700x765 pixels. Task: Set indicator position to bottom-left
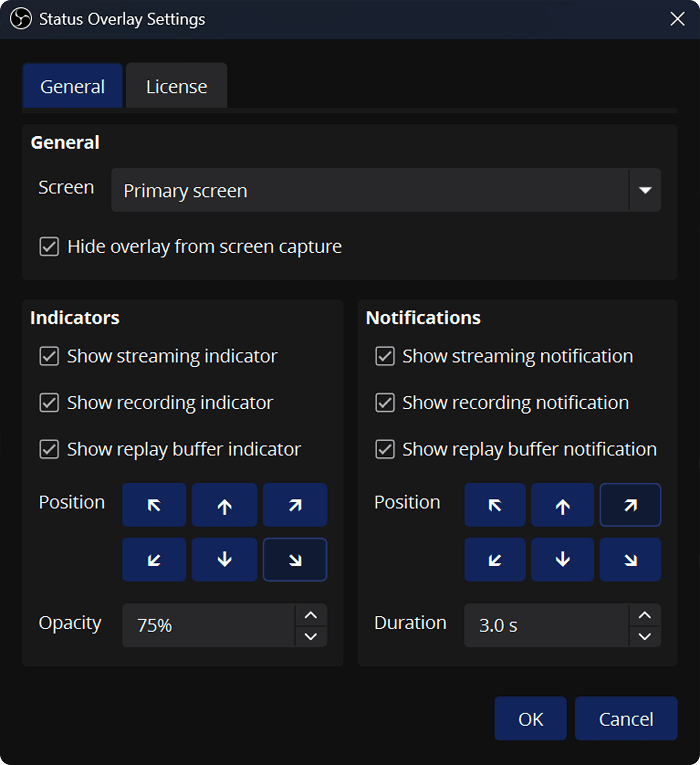pos(154,560)
